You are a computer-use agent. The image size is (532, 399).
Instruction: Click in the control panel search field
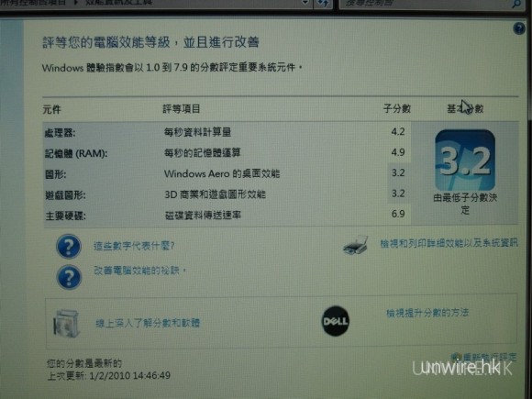pos(427,4)
